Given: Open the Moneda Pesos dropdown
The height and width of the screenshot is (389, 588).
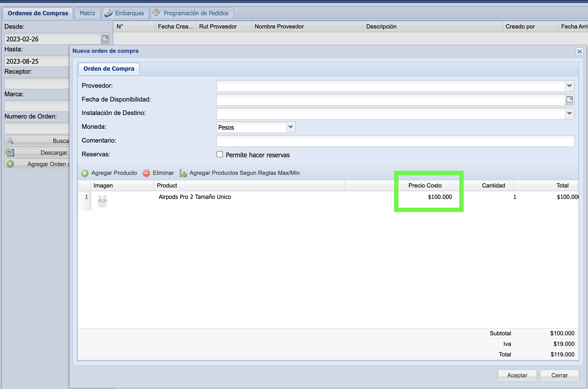Looking at the screenshot, I should pyautogui.click(x=291, y=127).
